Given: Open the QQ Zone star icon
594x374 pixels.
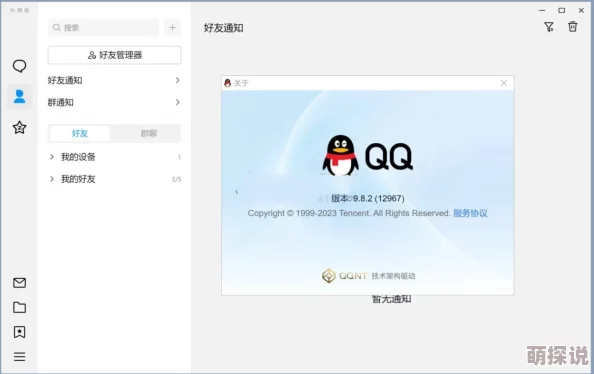Looking at the screenshot, I should point(19,127).
